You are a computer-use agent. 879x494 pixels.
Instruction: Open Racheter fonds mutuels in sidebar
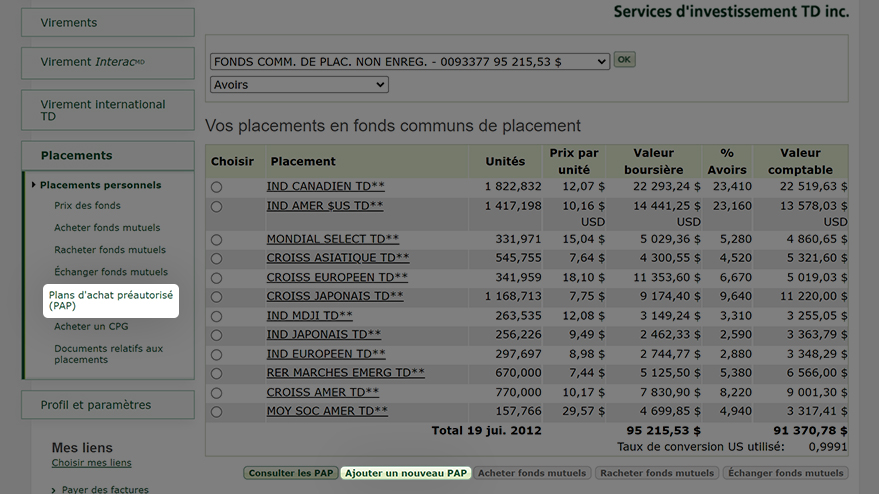(x=110, y=250)
